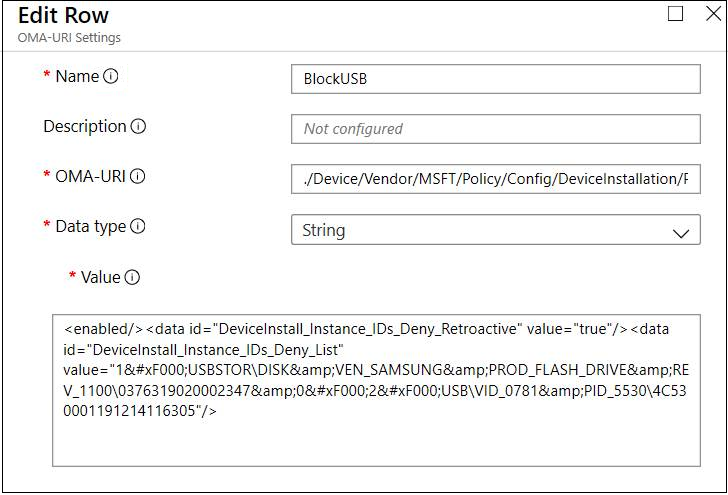The image size is (728, 495).
Task: Click the Data type label text
Action: (91, 227)
